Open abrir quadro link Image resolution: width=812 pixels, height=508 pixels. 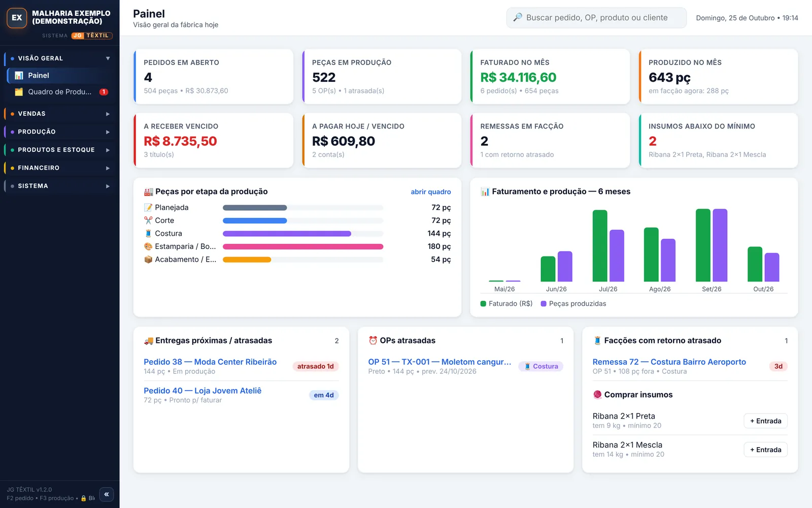point(431,192)
